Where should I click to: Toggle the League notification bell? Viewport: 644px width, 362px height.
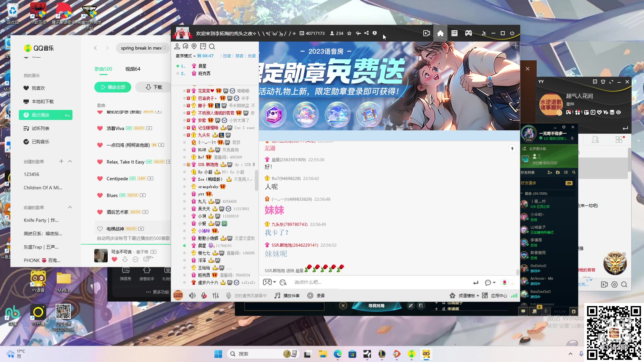[x=572, y=138]
